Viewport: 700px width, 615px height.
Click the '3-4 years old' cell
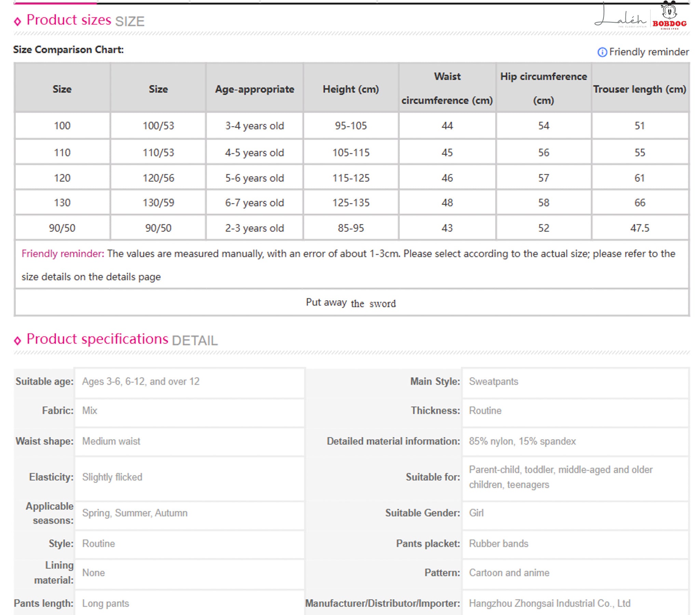(x=254, y=126)
